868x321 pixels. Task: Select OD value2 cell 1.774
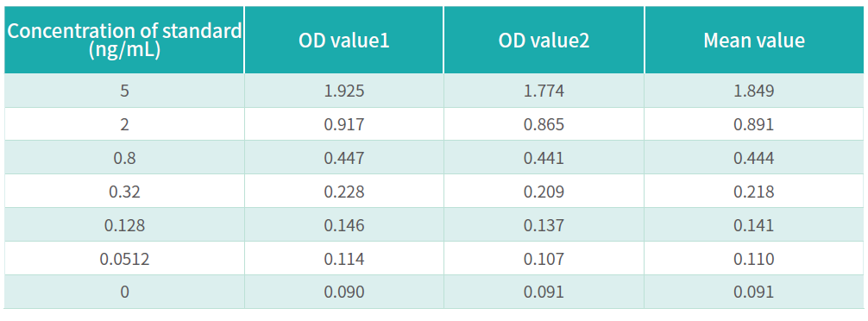coord(544,91)
